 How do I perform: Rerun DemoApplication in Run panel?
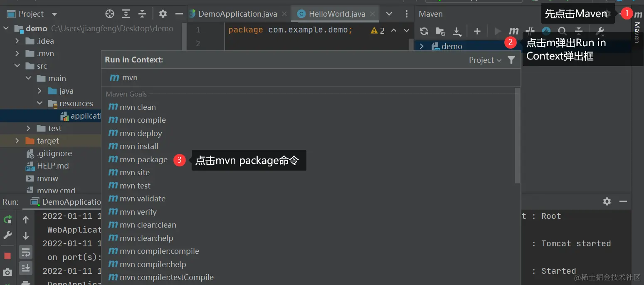click(7, 219)
